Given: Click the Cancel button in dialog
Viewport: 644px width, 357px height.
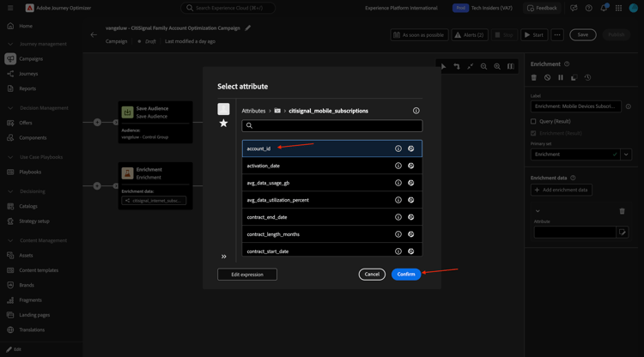Looking at the screenshot, I should pyautogui.click(x=372, y=274).
